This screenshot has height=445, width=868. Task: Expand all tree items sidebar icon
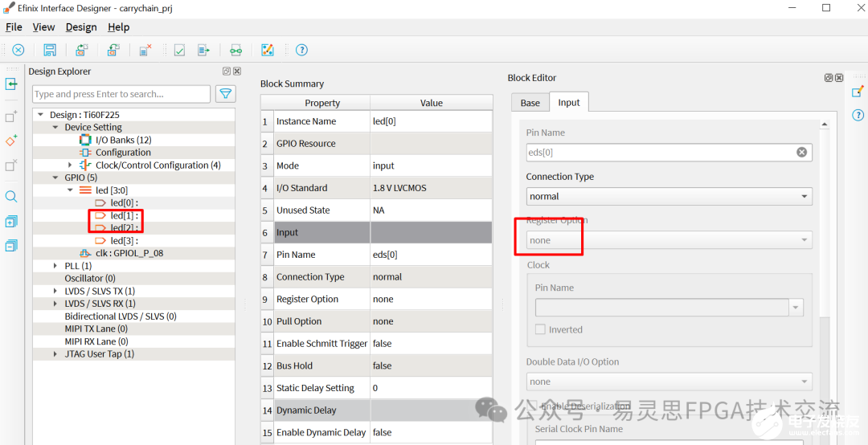pos(11,222)
